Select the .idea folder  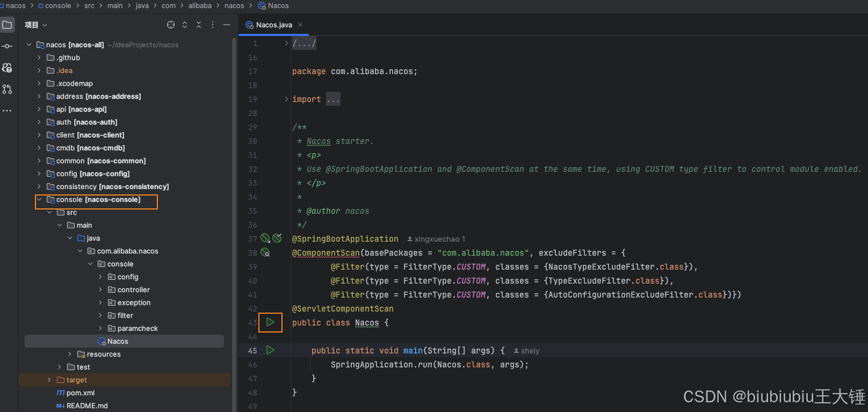[x=60, y=70]
